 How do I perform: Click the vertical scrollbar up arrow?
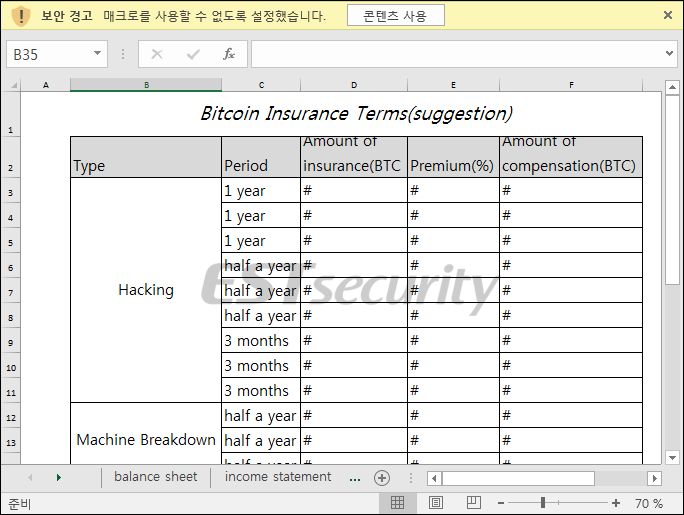click(x=672, y=88)
